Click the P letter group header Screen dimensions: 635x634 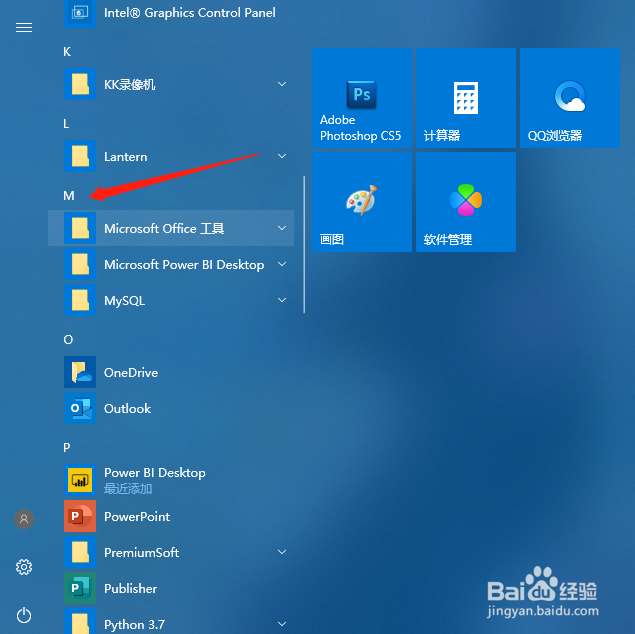click(67, 447)
